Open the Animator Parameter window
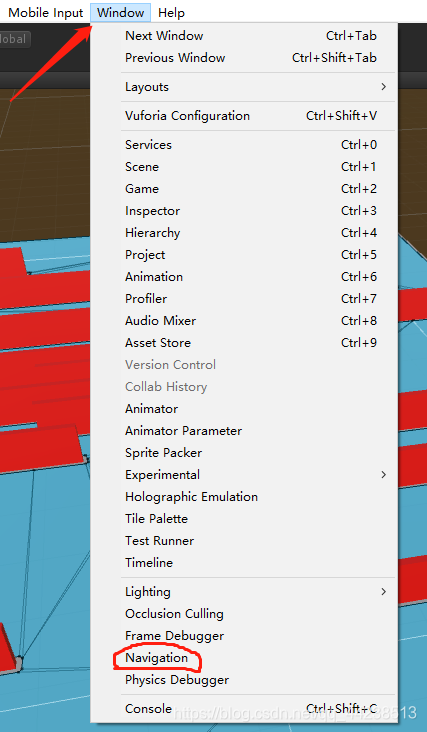Image resolution: width=427 pixels, height=732 pixels. coord(244,430)
